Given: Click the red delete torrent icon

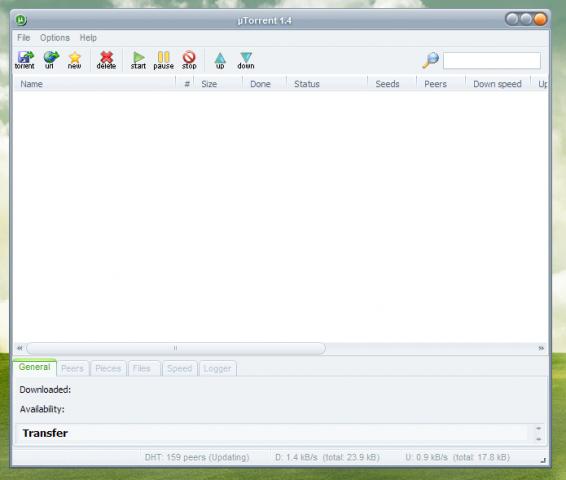Looking at the screenshot, I should [x=106, y=60].
